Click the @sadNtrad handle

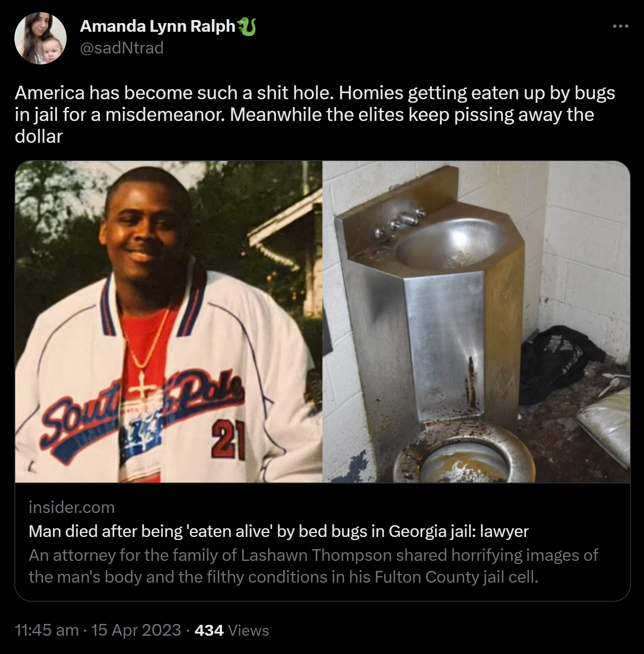coord(122,48)
